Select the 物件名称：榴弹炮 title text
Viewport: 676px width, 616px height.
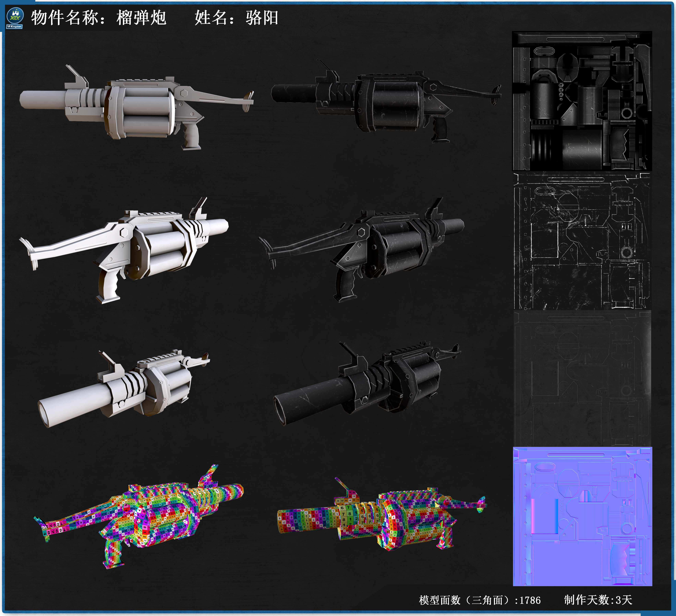(x=99, y=17)
